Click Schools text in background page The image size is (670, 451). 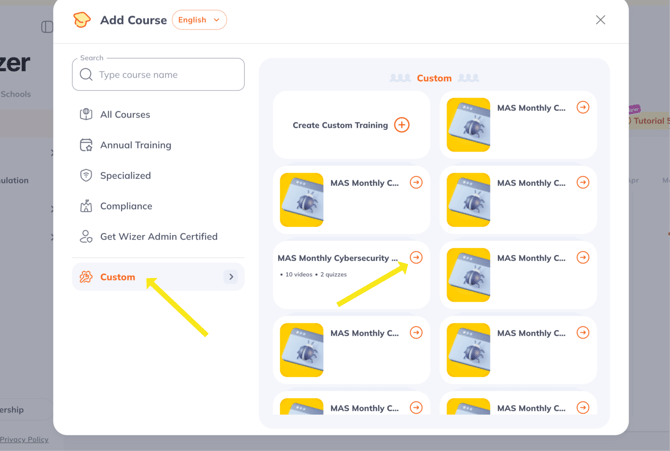tap(15, 94)
